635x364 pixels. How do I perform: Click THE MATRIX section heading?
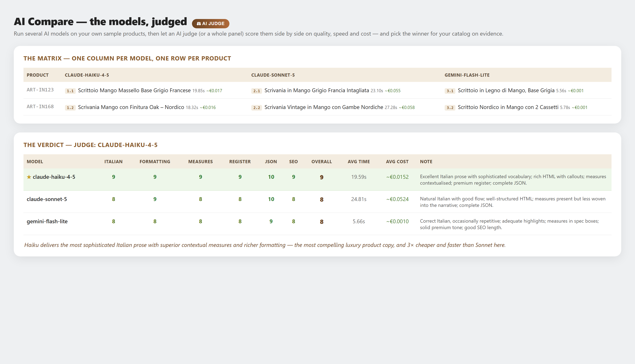pos(127,58)
